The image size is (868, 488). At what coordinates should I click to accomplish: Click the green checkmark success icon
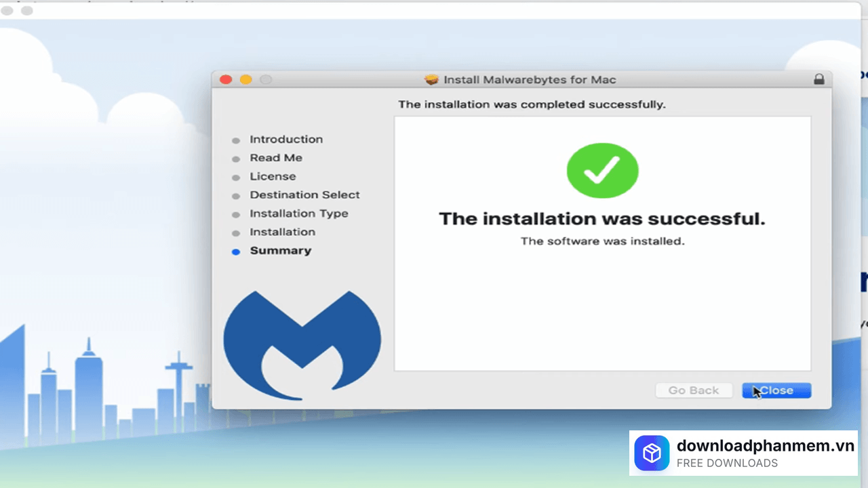point(602,170)
